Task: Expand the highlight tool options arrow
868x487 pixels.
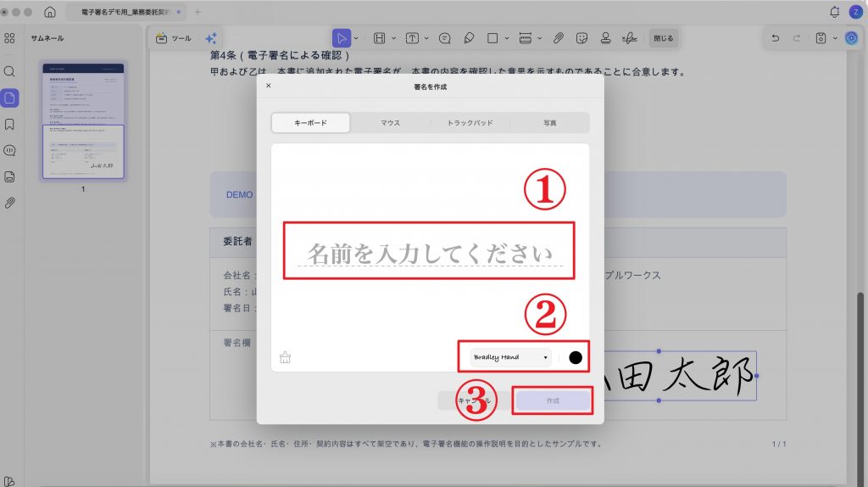Action: (393, 38)
